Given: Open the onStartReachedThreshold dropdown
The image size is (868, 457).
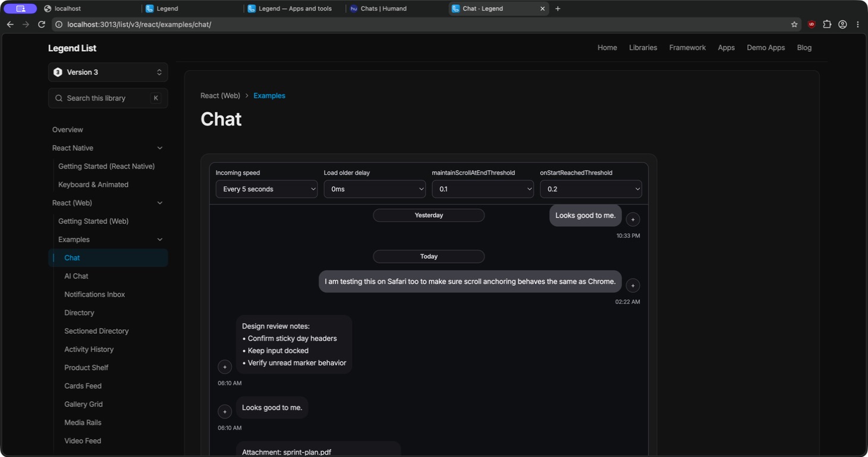Looking at the screenshot, I should (x=591, y=189).
